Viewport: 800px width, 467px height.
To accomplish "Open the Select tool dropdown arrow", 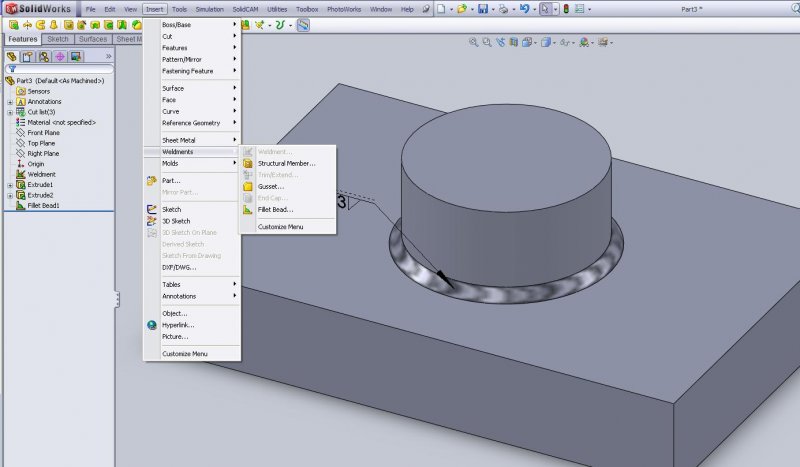I will 555,9.
